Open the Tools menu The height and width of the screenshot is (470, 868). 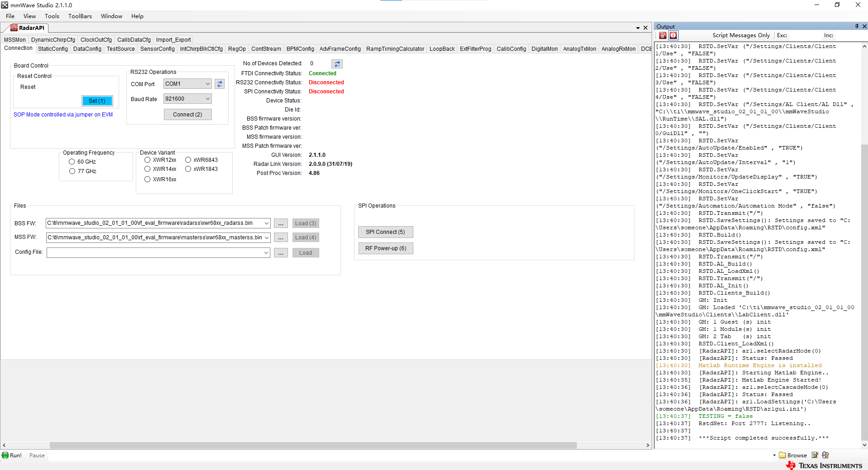pyautogui.click(x=52, y=16)
